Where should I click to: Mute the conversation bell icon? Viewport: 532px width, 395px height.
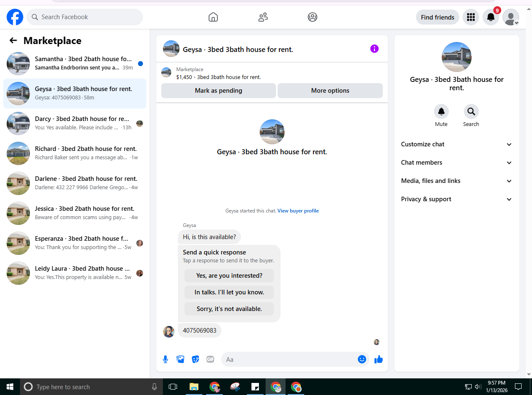[441, 111]
